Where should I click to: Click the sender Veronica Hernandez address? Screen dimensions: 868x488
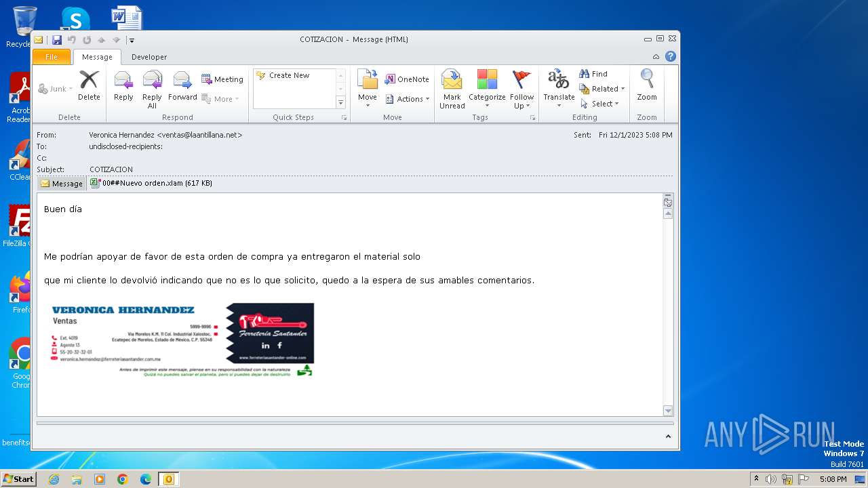pyautogui.click(x=165, y=135)
